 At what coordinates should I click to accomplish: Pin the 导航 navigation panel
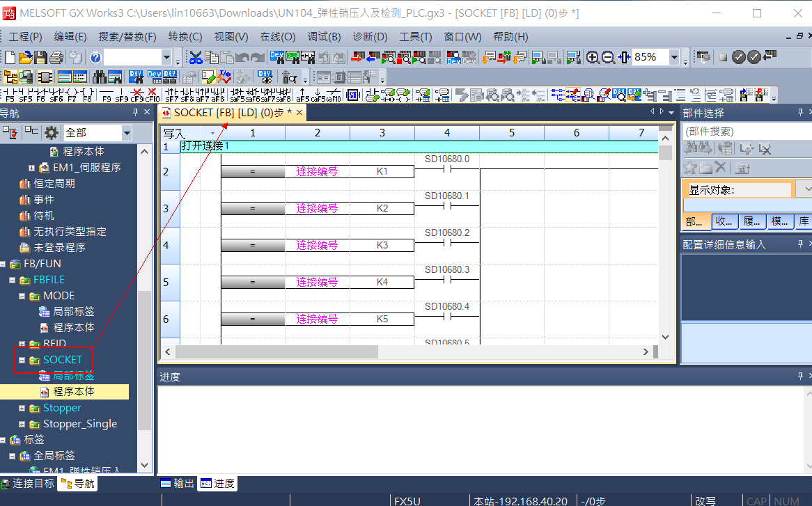136,113
